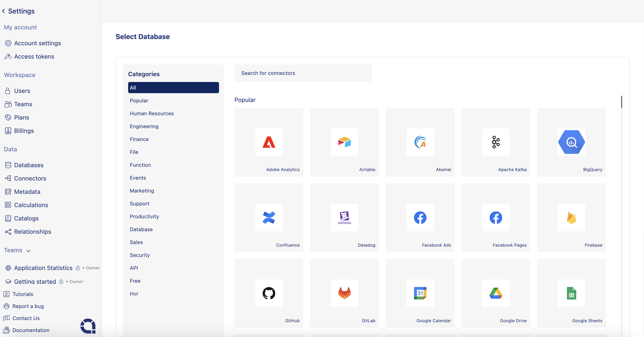Click the Metadata icon in sidebar
The image size is (644, 337).
pos(8,191)
